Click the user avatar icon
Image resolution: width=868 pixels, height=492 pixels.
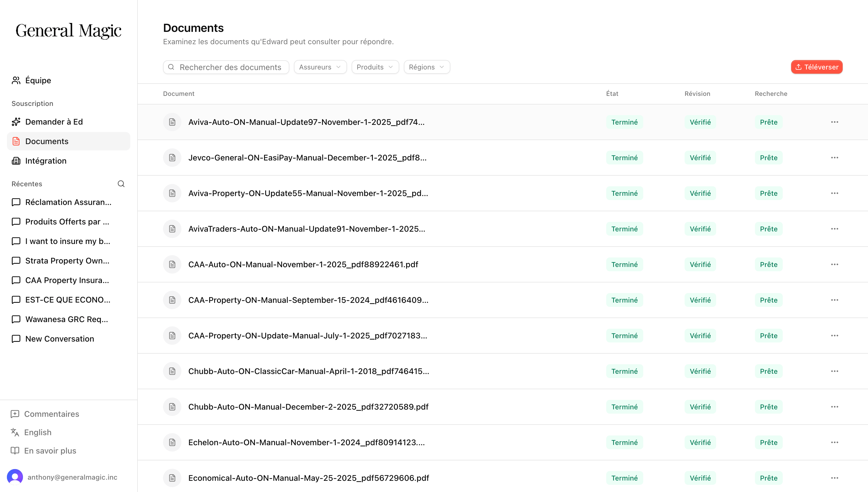coord(15,477)
